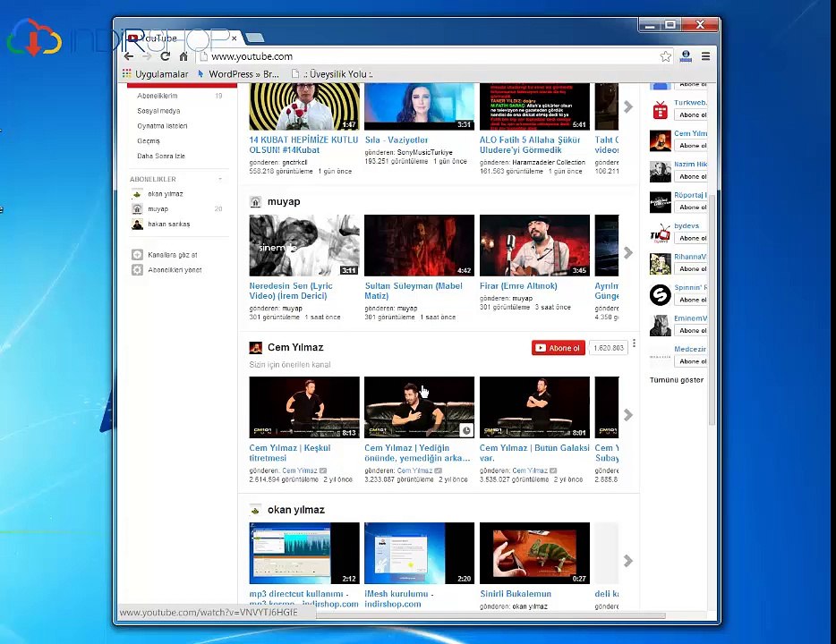
Task: Open Sultan Suleyman (Mabel Matiz) title
Action: point(414,291)
